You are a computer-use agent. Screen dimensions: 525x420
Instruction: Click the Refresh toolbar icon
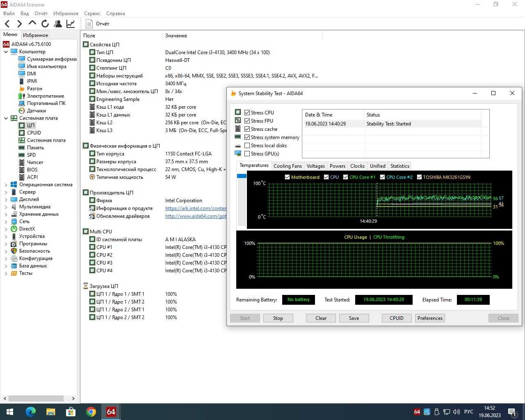(45, 24)
